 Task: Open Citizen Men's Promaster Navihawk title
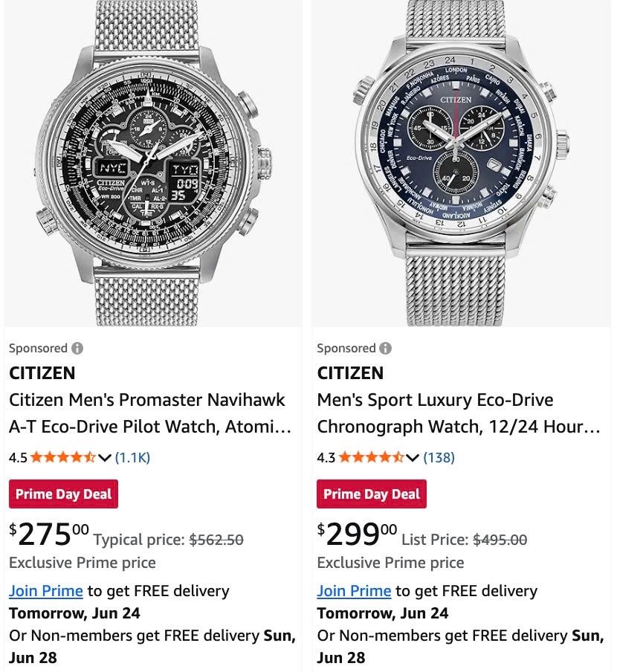point(150,413)
